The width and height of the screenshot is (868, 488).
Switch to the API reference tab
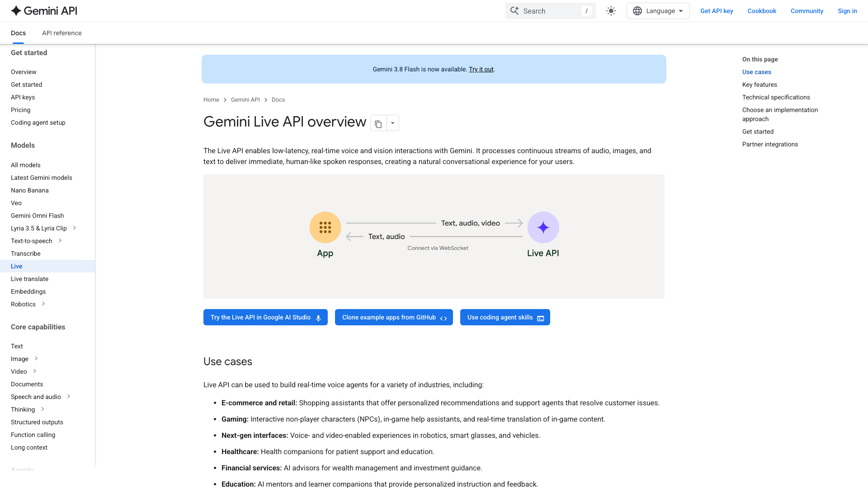point(62,33)
